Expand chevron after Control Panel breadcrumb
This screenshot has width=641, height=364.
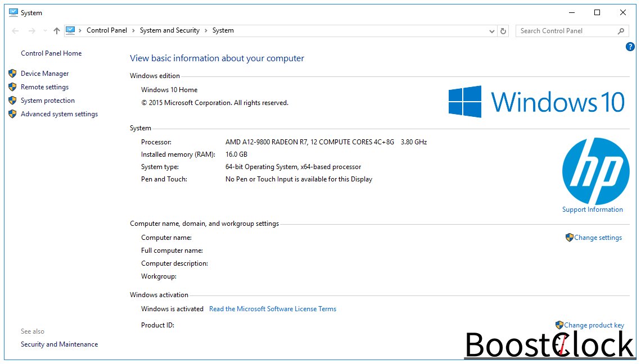pyautogui.click(x=133, y=31)
